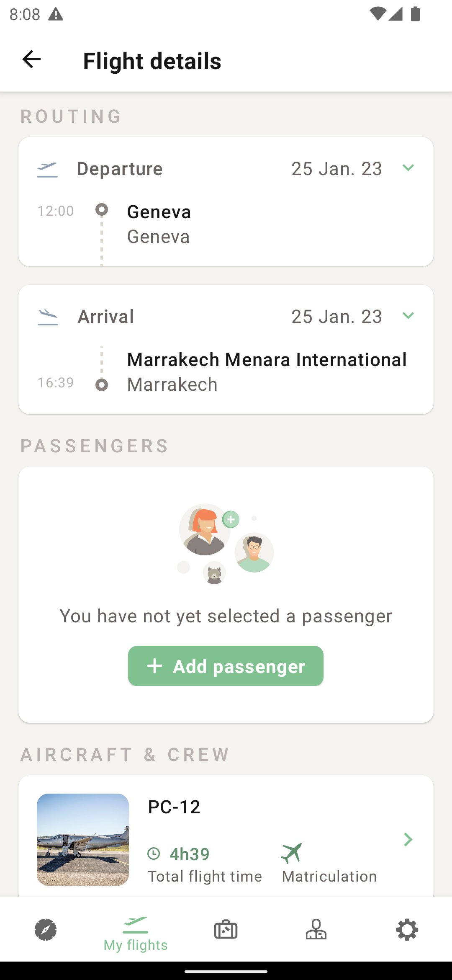Click the flight time clock icon
Viewport: 452px width, 980px height.
(x=154, y=854)
